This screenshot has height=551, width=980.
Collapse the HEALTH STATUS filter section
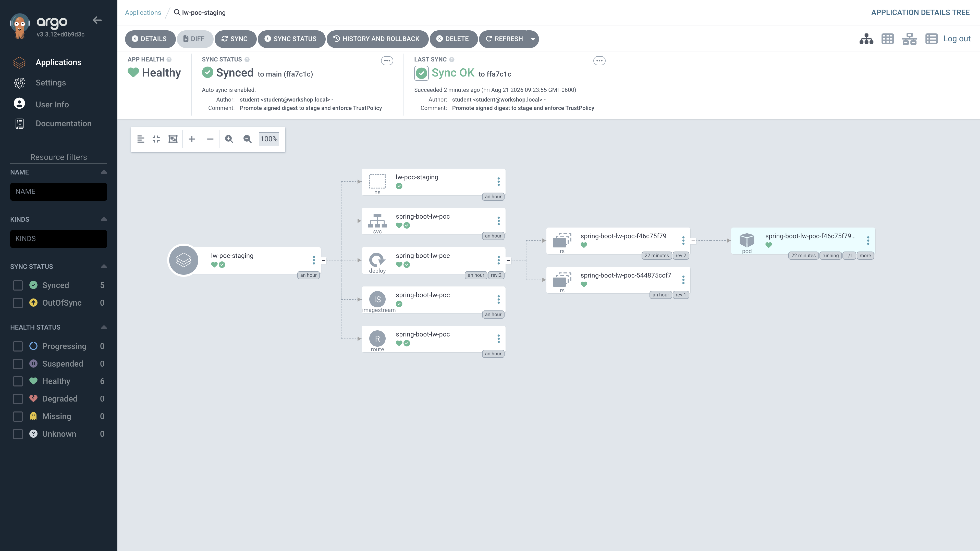104,327
